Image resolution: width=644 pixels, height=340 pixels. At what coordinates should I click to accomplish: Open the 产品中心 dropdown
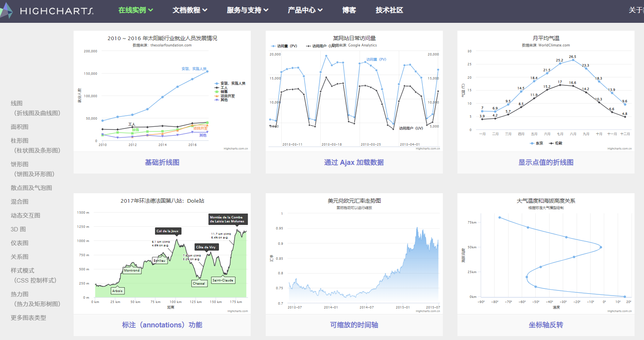click(x=305, y=10)
